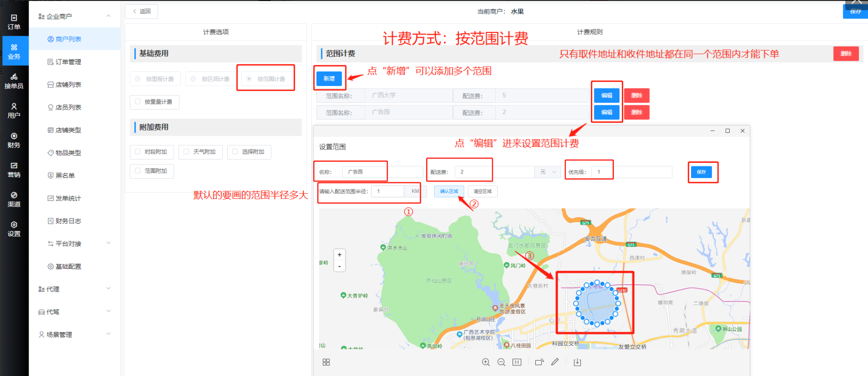Select the 按里程计费 radio option
This screenshot has width=868, height=376.
(x=138, y=79)
